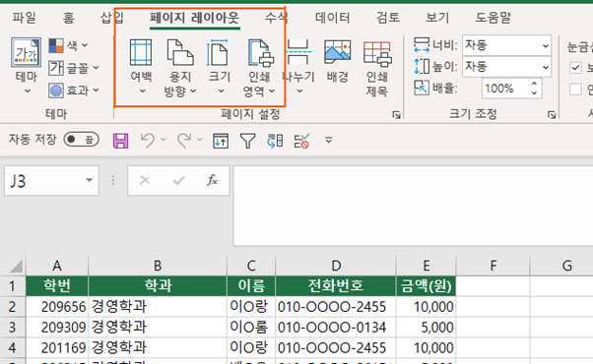
Task: Click inside the formula bar
Action: coord(413,206)
